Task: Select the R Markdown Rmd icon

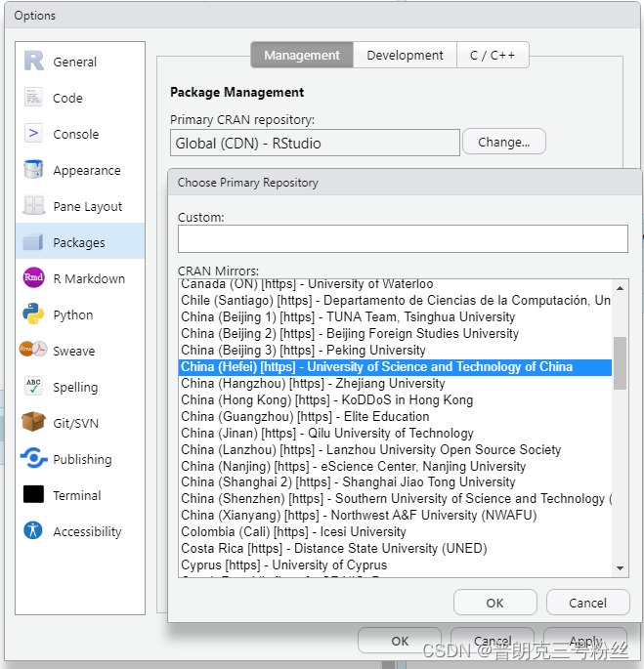Action: (x=34, y=277)
